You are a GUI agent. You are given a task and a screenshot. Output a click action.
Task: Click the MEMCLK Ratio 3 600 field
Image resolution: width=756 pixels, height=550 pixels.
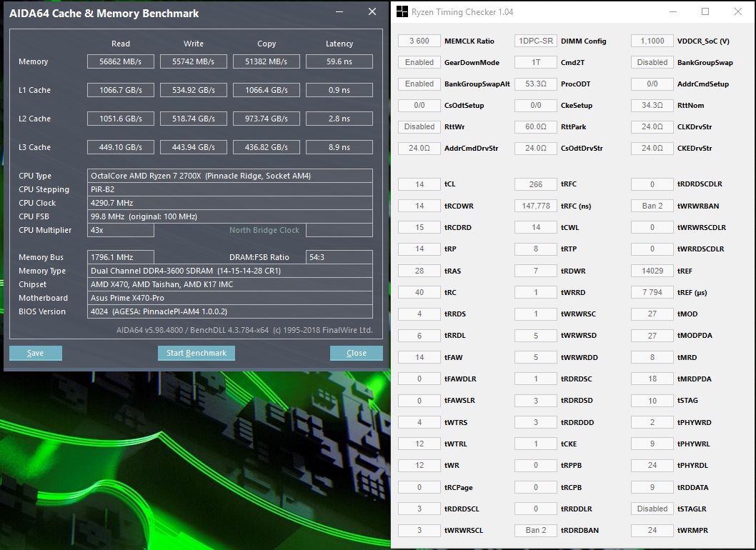419,41
